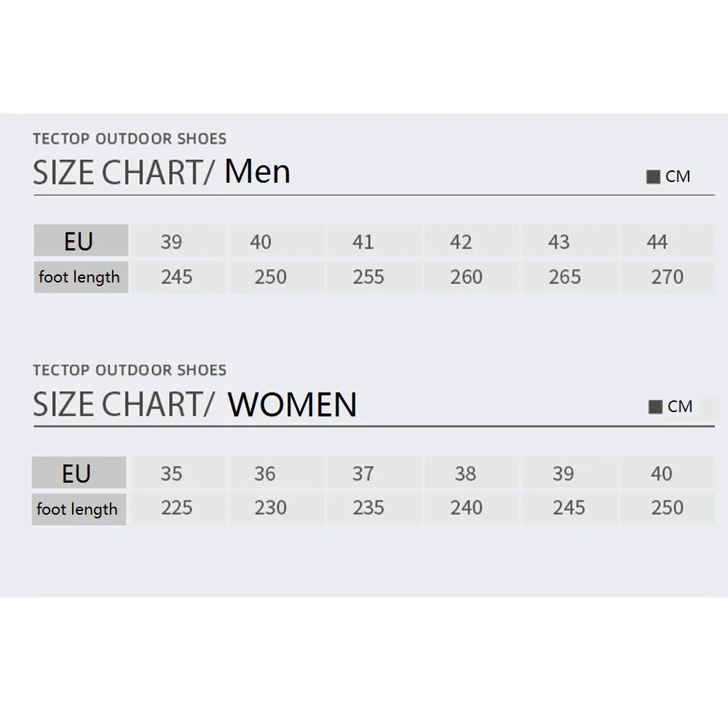Select foot length 255 in Men chart
This screenshot has height=728, width=728.
tap(368, 277)
